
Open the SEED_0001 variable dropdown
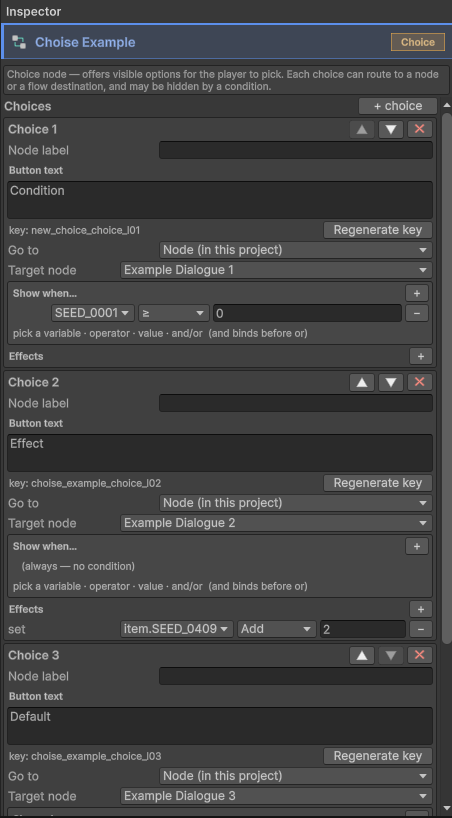coord(93,313)
